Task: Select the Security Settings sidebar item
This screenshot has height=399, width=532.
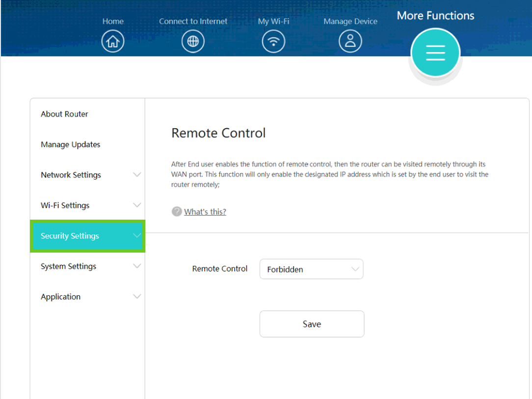Action: pyautogui.click(x=70, y=236)
